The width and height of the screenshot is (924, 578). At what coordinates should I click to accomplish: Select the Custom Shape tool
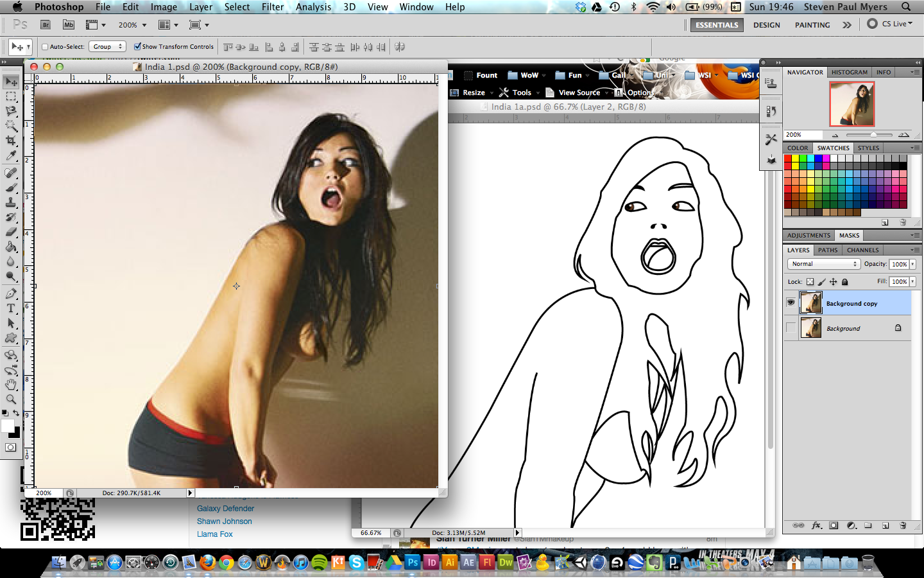click(x=11, y=338)
